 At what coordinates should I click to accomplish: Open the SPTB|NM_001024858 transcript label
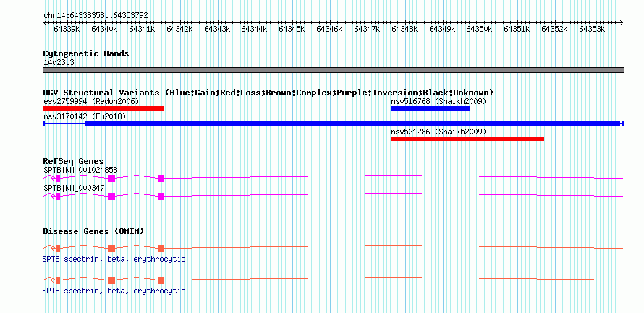coord(80,170)
